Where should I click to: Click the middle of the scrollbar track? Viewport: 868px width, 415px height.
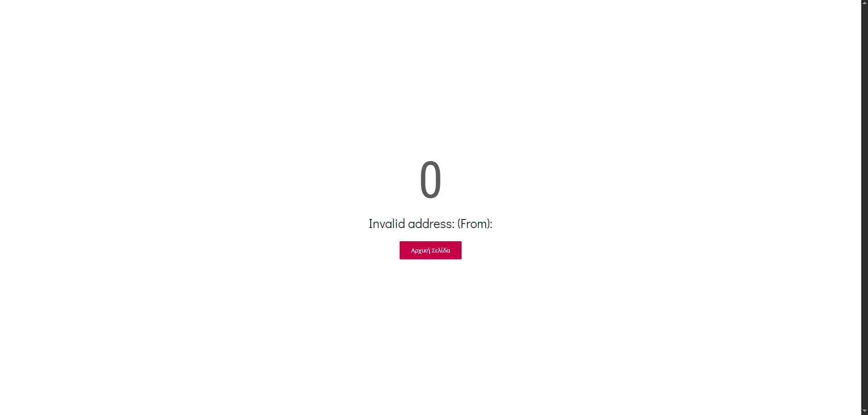(864, 207)
